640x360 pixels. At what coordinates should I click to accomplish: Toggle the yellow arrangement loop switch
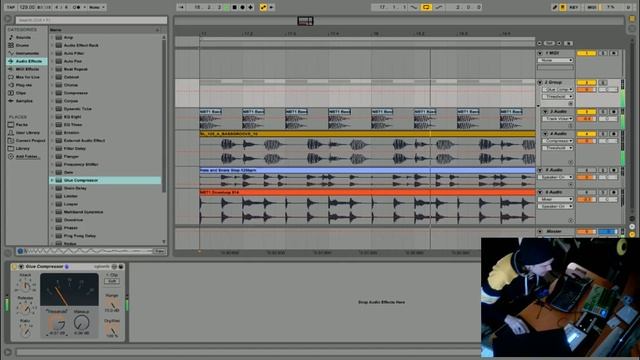point(426,7)
